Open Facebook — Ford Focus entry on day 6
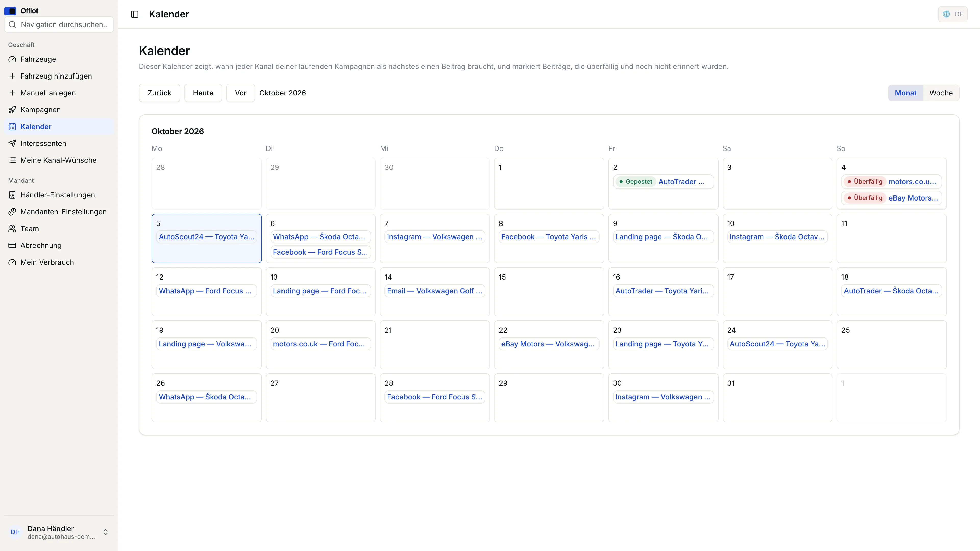Image resolution: width=980 pixels, height=551 pixels. click(321, 252)
